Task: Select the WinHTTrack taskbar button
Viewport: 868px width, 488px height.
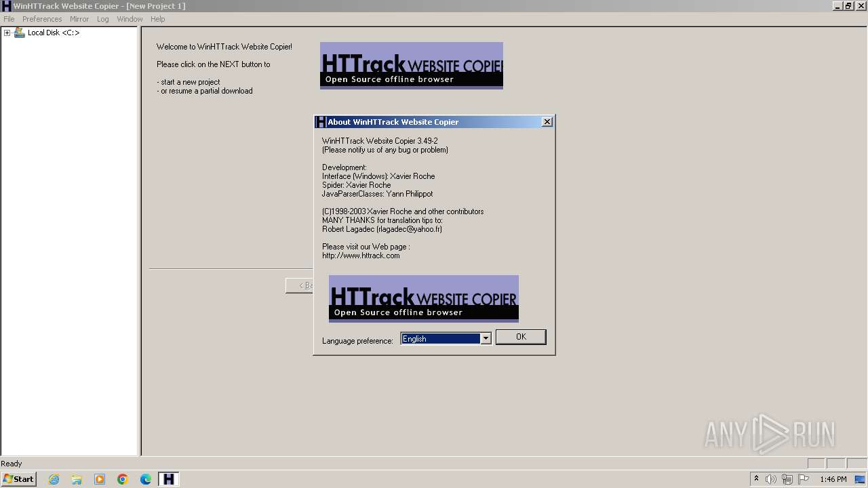Action: tap(168, 479)
